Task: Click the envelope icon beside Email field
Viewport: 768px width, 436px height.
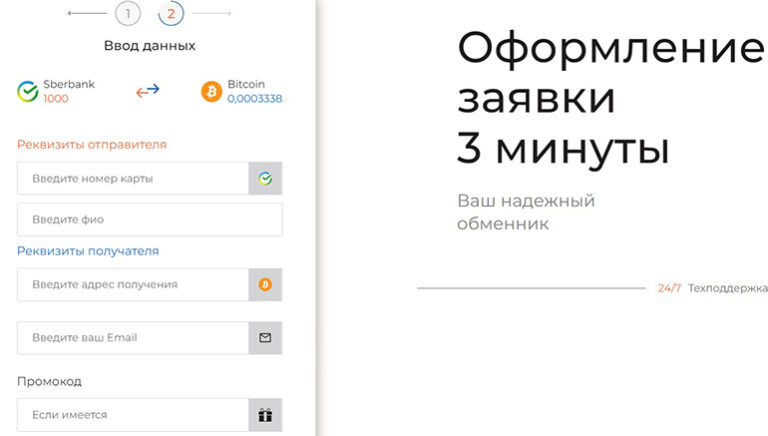Action: pos(265,338)
